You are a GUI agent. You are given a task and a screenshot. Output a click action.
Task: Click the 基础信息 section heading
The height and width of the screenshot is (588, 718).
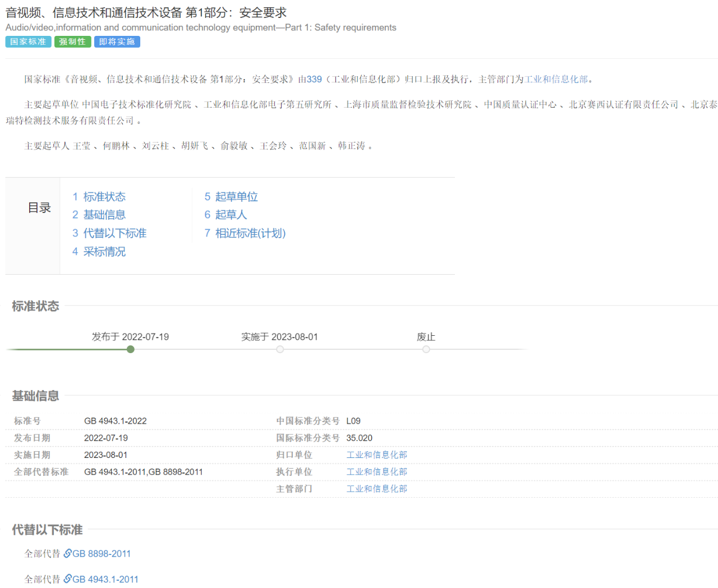(35, 396)
